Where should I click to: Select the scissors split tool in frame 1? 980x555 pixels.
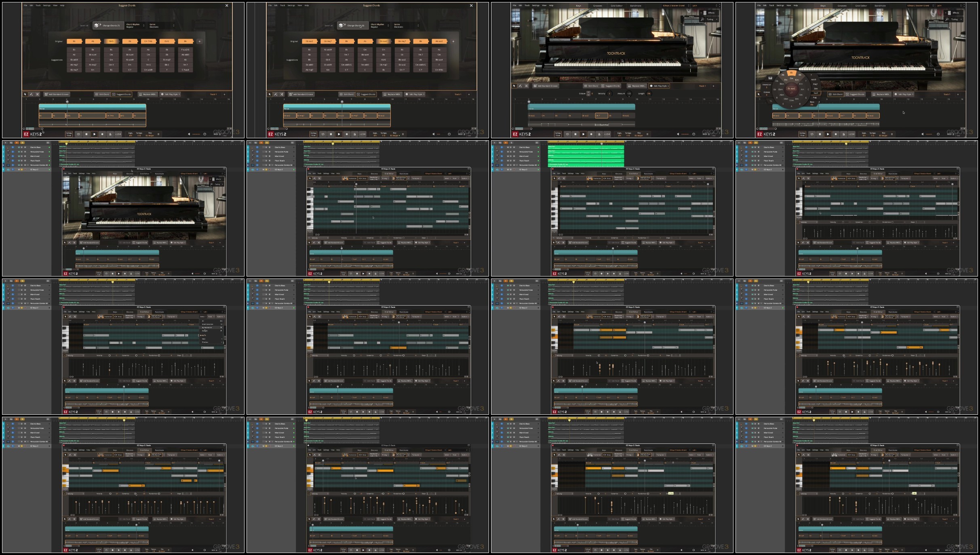(37, 94)
